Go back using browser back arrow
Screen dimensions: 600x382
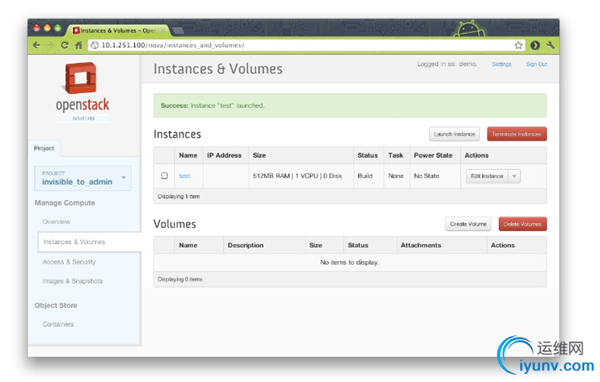tap(36, 45)
